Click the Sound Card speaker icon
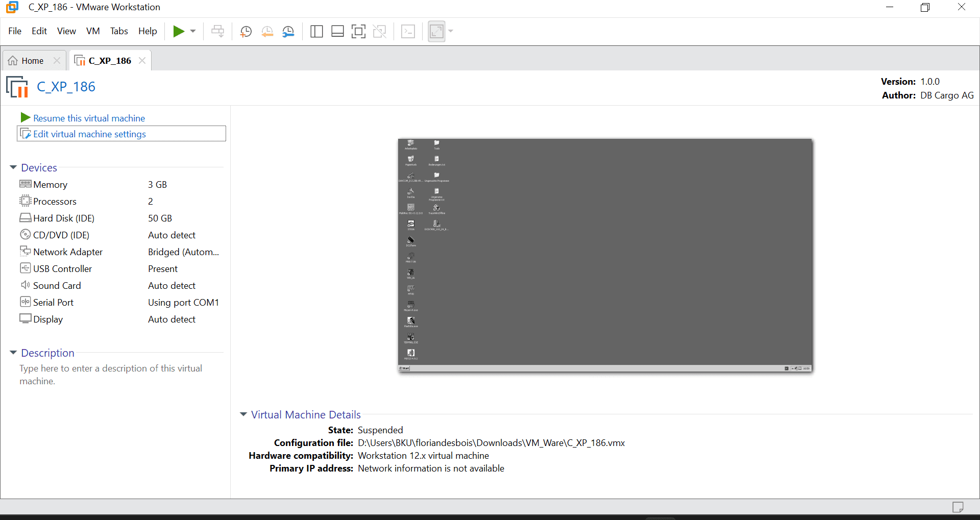The width and height of the screenshot is (980, 520). pos(26,285)
